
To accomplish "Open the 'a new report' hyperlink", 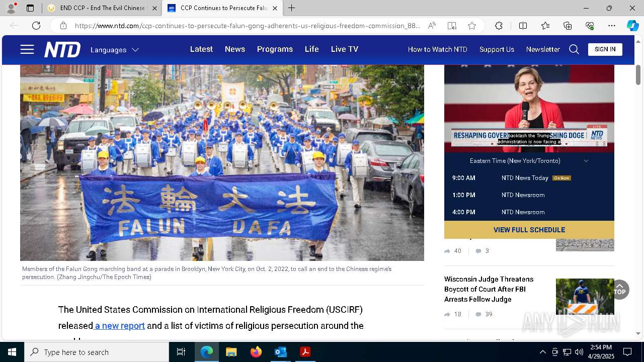I will tap(120, 326).
